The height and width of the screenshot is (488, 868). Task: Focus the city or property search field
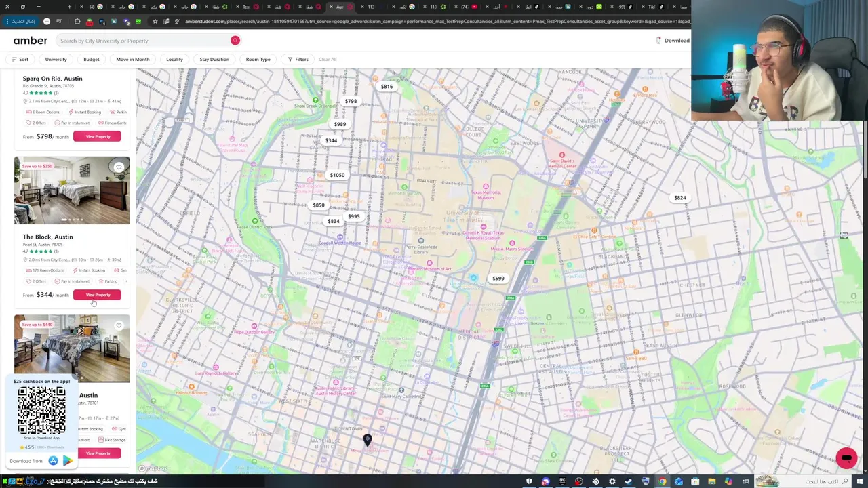(142, 41)
